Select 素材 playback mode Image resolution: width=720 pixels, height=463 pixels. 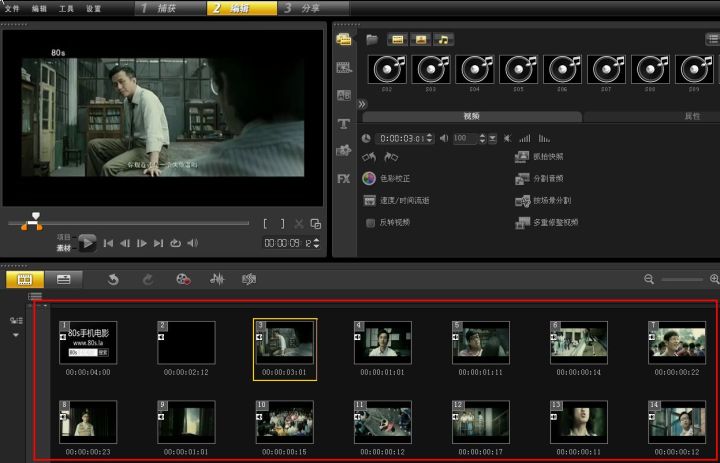point(64,248)
